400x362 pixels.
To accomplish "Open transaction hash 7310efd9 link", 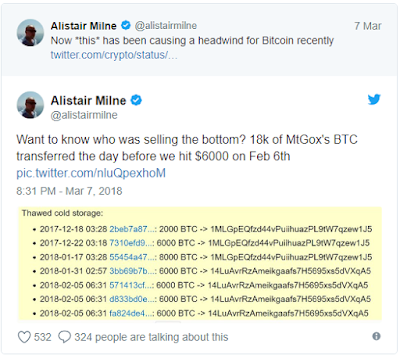I will [131, 243].
